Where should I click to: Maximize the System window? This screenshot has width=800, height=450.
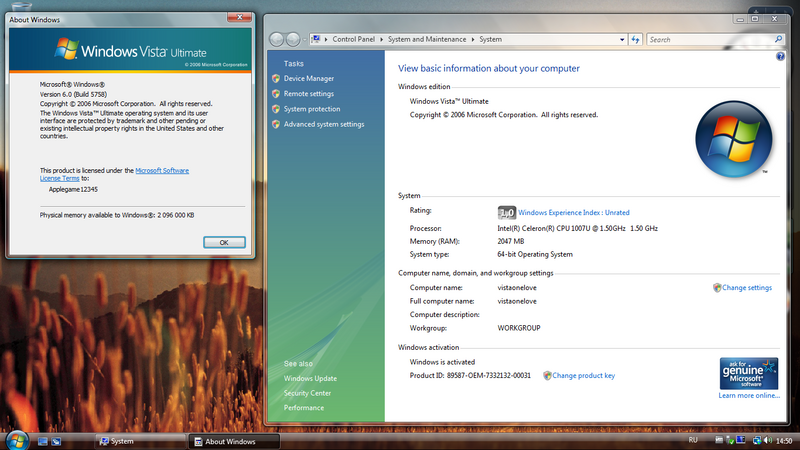point(755,19)
